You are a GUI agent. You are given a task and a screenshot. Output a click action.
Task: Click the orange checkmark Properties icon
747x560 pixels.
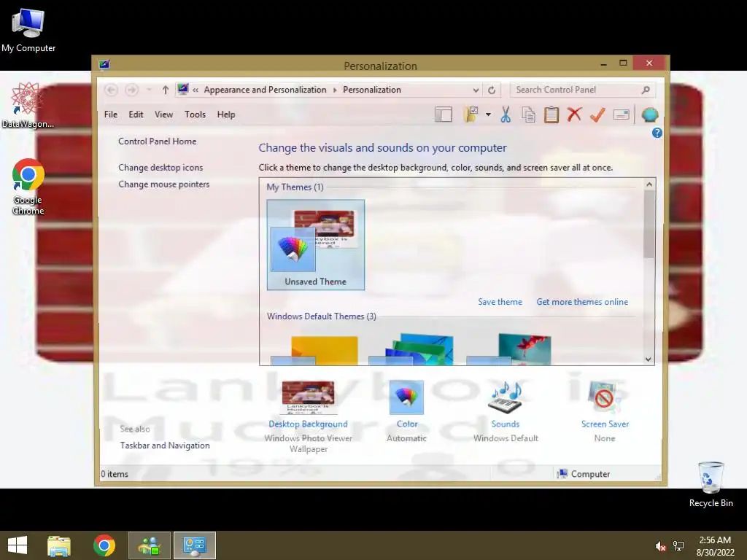(597, 114)
